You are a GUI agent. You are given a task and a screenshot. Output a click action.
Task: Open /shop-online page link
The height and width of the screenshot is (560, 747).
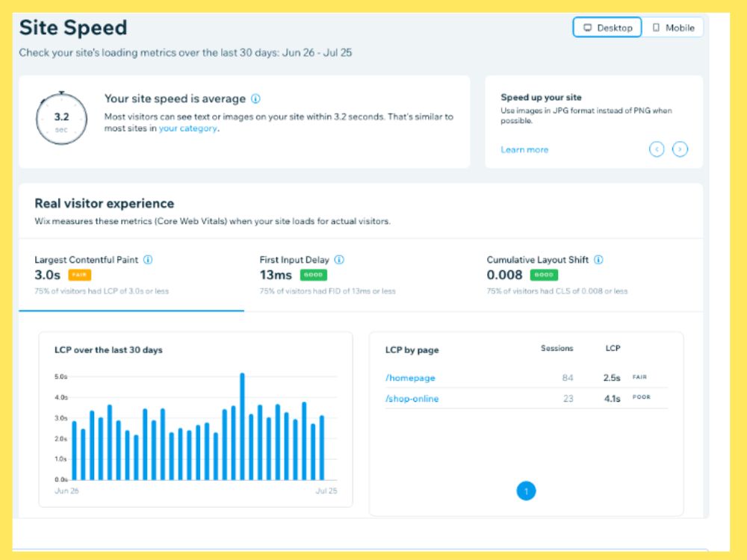click(x=412, y=399)
